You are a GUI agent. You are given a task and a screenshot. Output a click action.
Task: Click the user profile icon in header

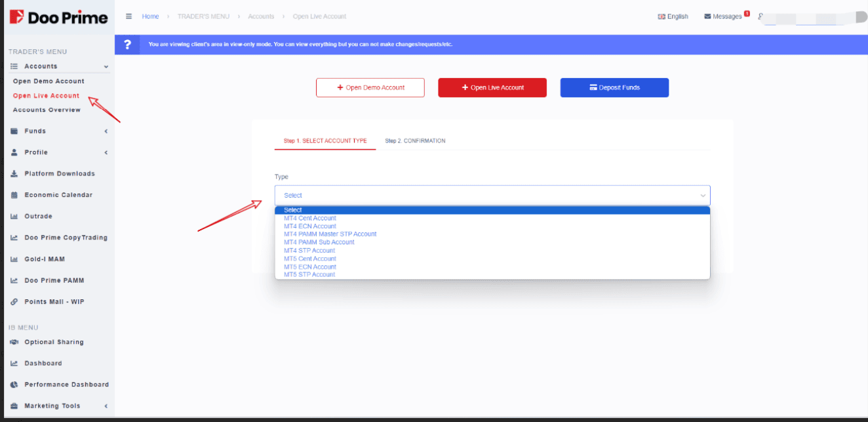tap(760, 16)
